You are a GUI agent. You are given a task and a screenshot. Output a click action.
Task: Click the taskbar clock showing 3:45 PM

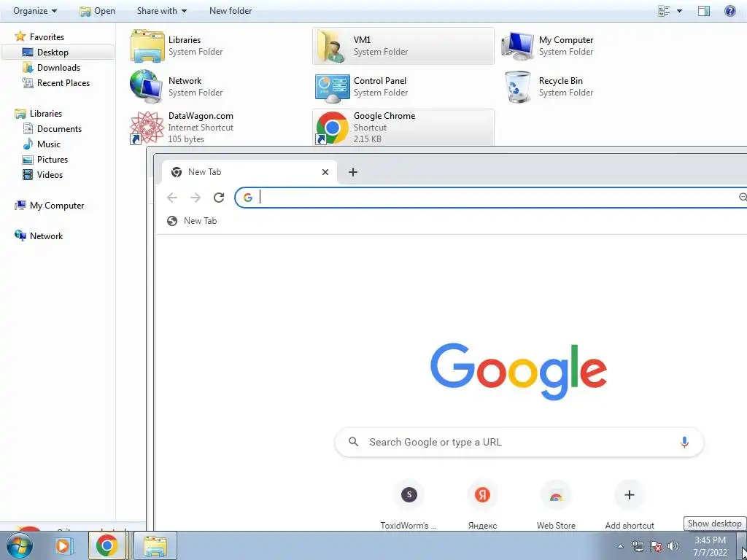[x=711, y=547]
